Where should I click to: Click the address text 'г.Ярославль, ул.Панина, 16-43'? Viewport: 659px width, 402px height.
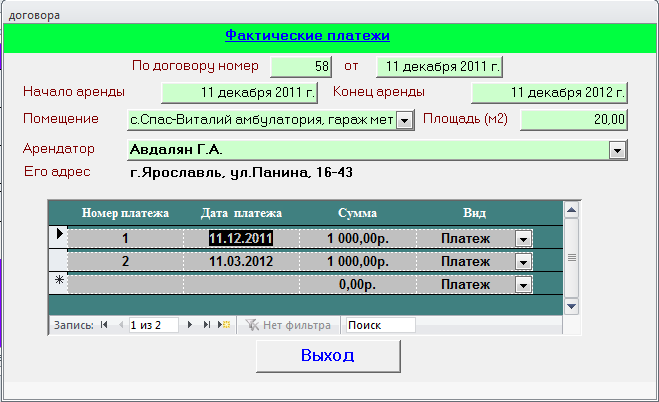241,173
